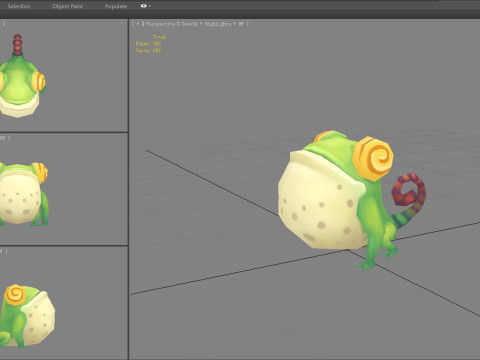Click the ribbon display mode icon
This screenshot has height=360, width=480.
[143, 6]
